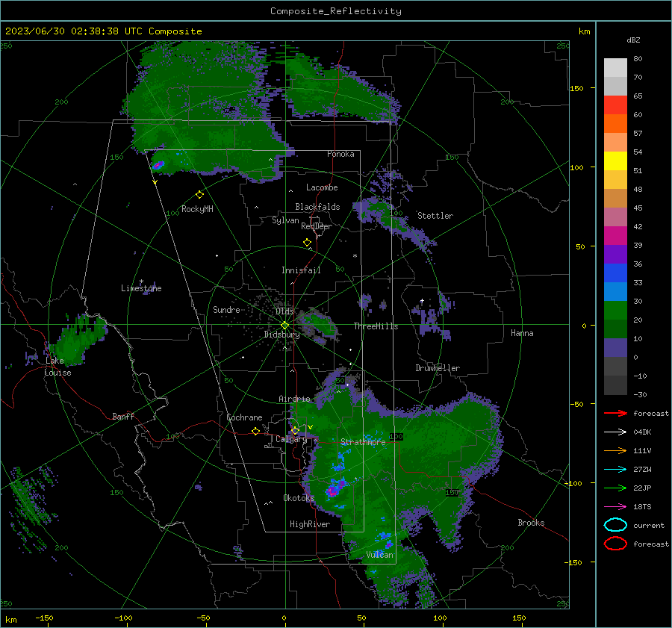Click the red forecast arrow in legend

pyautogui.click(x=615, y=413)
